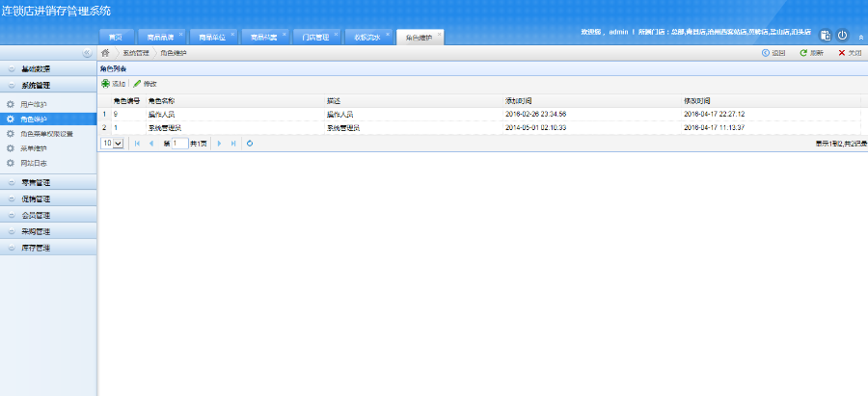Click the page number input field
Screen dimensions: 868x396
click(x=179, y=143)
